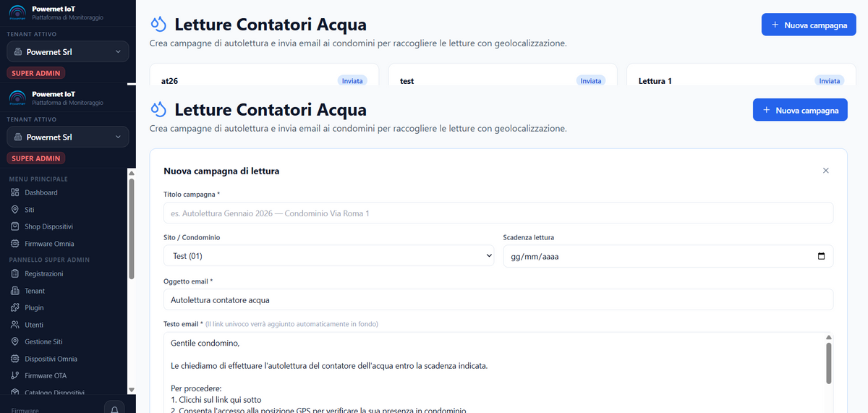Click the sidebar scrollbar down arrow

click(x=131, y=390)
